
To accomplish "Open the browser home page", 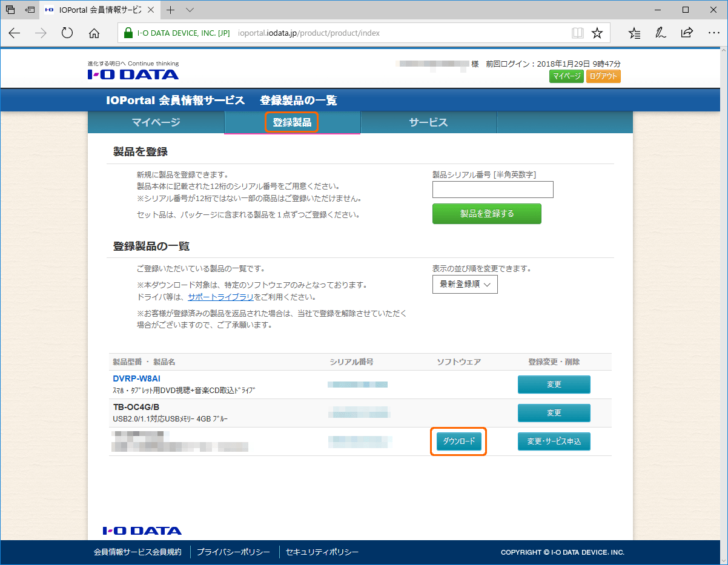I will (94, 33).
